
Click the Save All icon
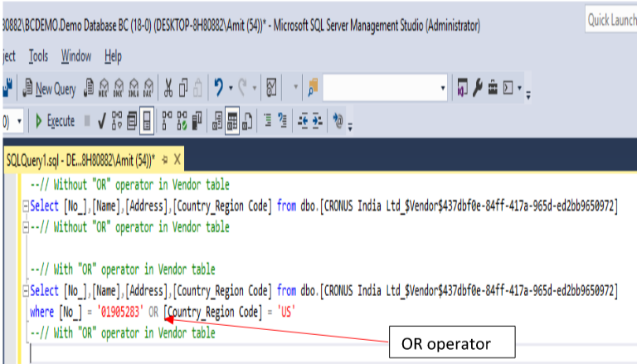pyautogui.click(x=7, y=87)
